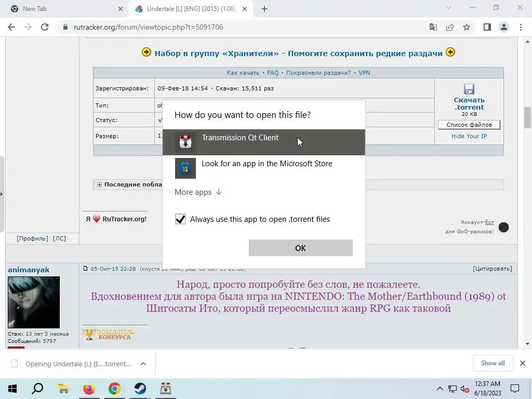Click ПОБЕДИТЕЛЬ КОНКУРСА trophy badge
The image size is (532, 399).
[109, 335]
